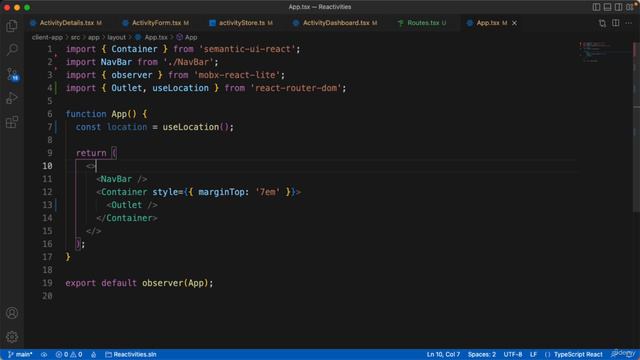Toggle Secondary Side Bar layout icon
Viewport: 640px width, 360px height.
coord(618,7)
